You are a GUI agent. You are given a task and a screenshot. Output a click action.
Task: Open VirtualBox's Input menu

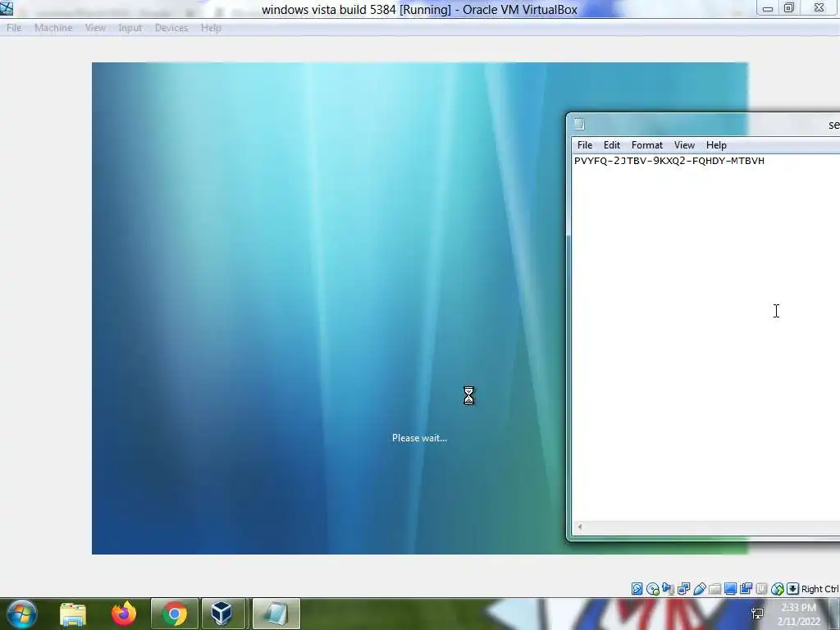tap(130, 28)
